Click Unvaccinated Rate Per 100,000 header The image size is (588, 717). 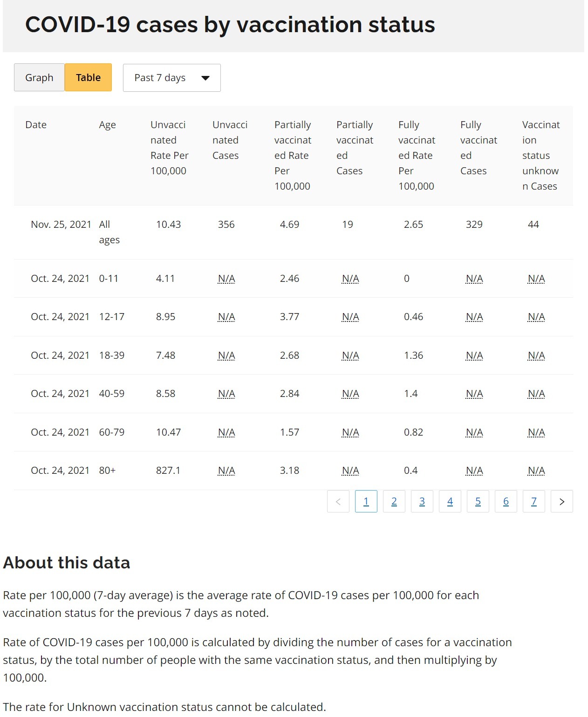click(170, 148)
